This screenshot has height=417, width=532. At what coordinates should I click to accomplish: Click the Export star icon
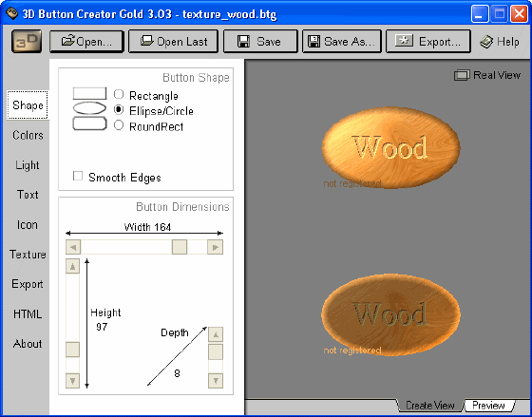tap(404, 41)
